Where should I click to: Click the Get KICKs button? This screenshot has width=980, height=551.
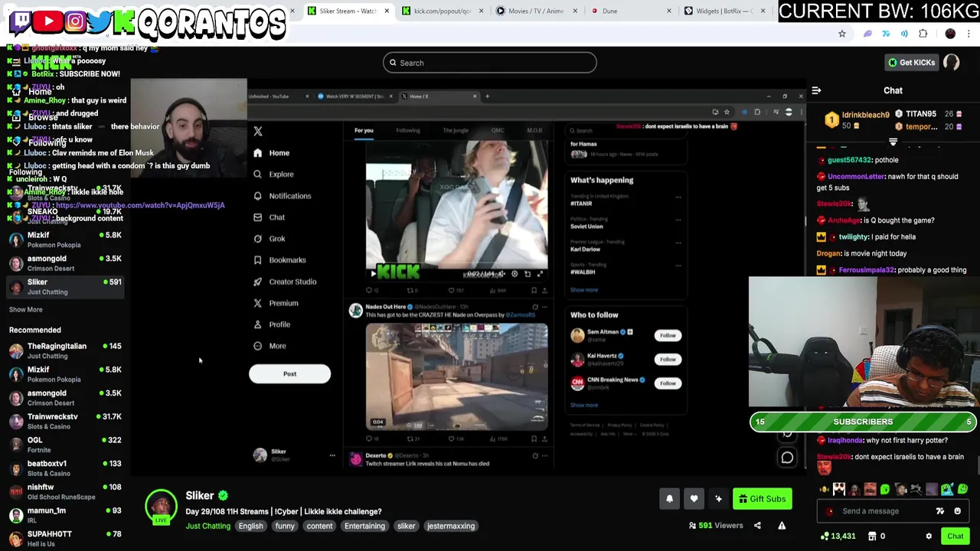[911, 63]
